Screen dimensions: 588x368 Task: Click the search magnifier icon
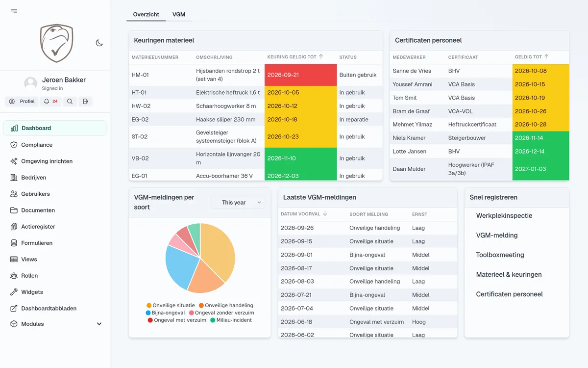tap(70, 102)
